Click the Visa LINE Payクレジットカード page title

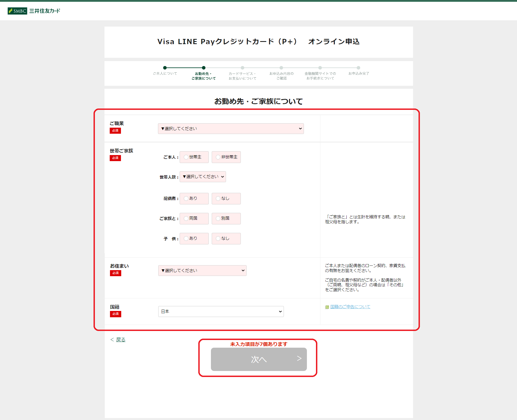[258, 42]
